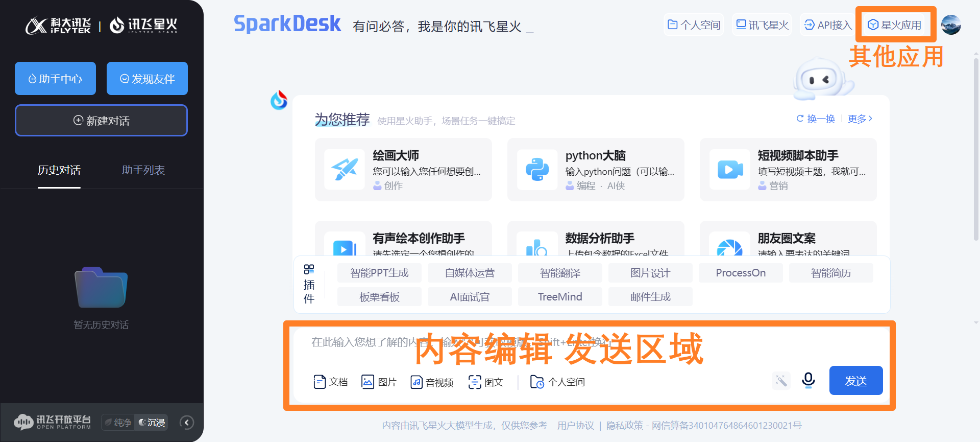
Task: Switch to the 助手列表 tab
Action: 143,170
